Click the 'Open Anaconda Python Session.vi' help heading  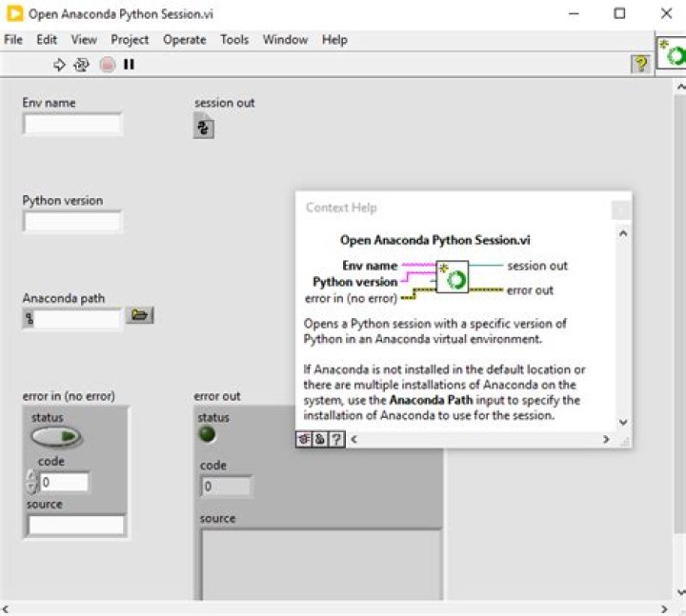434,240
